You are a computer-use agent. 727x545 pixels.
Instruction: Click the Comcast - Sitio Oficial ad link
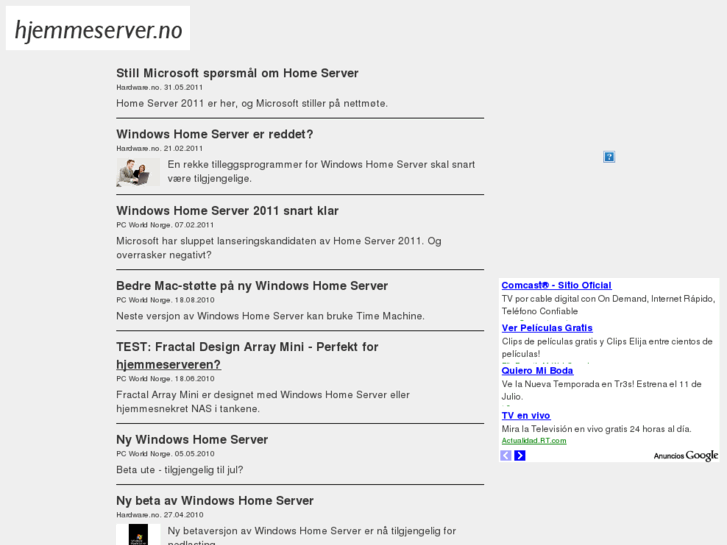[x=556, y=285]
